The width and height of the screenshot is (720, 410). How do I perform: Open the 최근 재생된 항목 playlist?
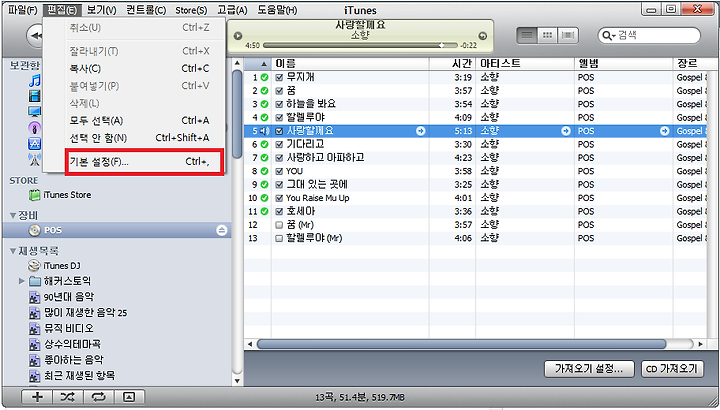[x=72, y=376]
